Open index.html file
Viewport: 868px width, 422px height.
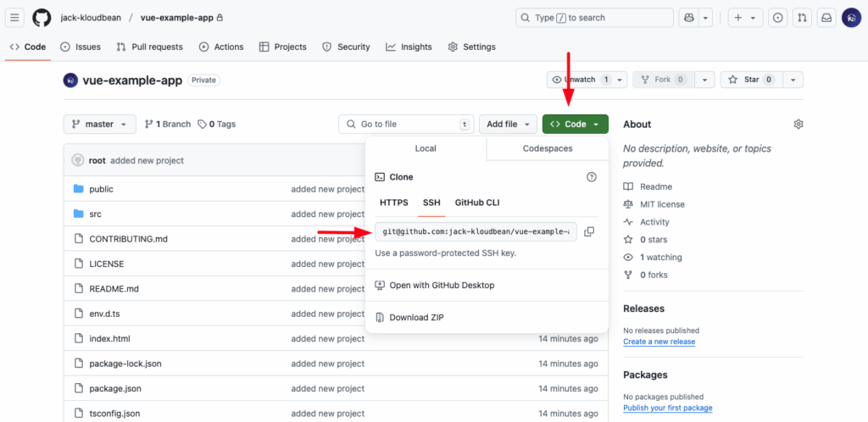pyautogui.click(x=109, y=338)
